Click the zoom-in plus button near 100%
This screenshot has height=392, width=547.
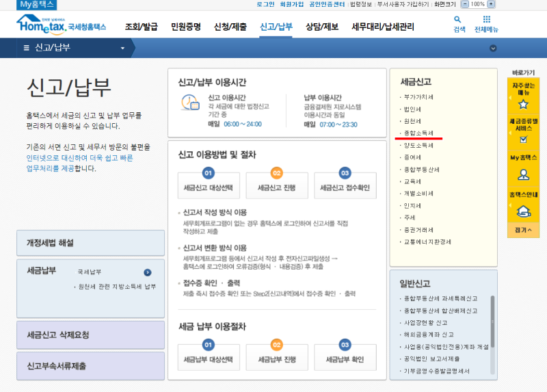pos(491,4)
